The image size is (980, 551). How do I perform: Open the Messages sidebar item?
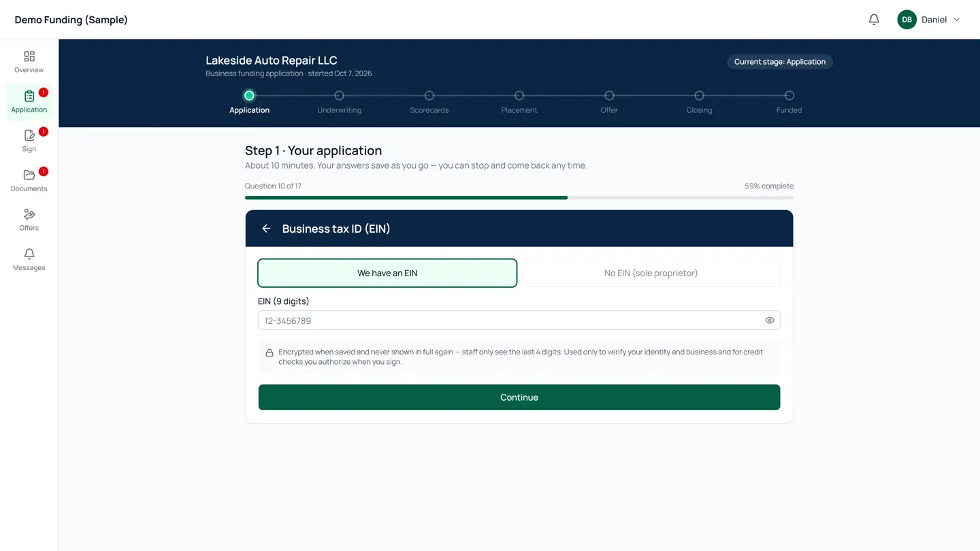(x=29, y=260)
